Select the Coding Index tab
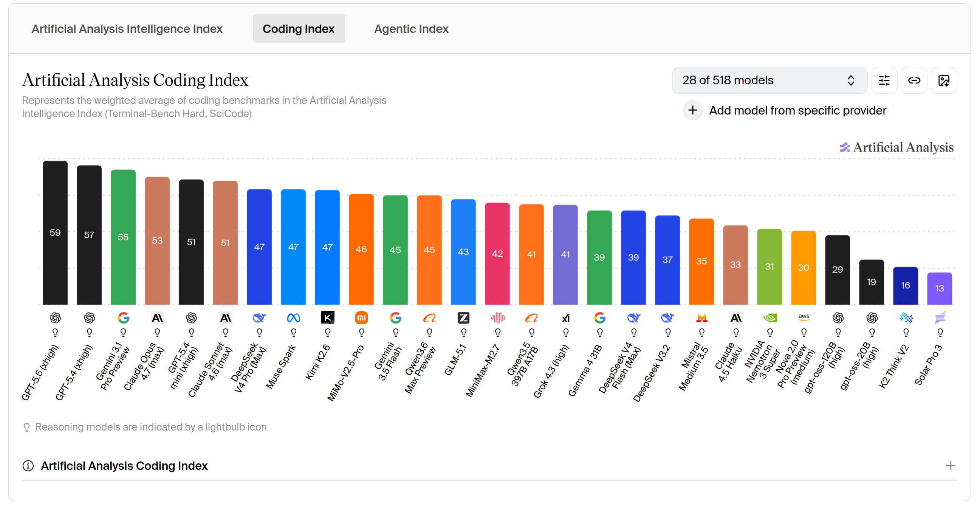Viewport: 980px width, 522px height. [299, 28]
